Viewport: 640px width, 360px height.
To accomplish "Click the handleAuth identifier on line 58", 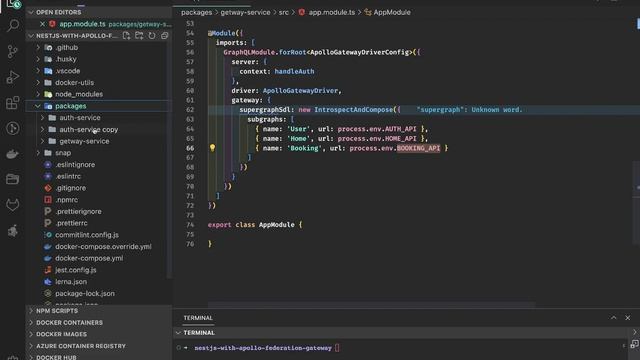I will pos(294,71).
